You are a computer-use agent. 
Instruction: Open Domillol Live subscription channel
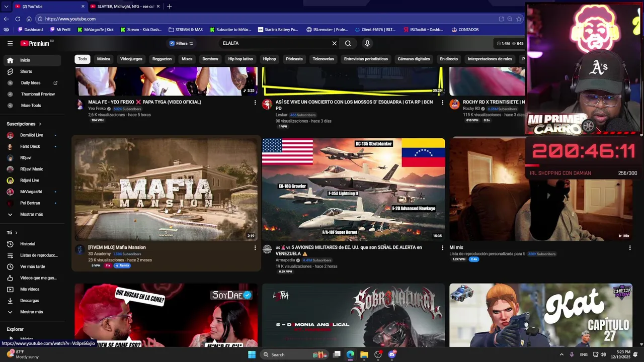tap(32, 135)
